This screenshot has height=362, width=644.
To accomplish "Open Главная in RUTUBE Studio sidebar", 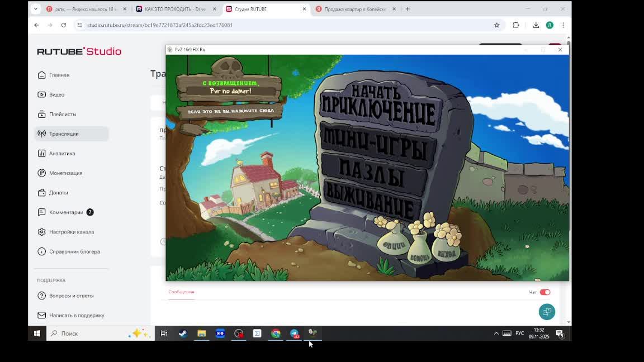I will click(x=59, y=75).
